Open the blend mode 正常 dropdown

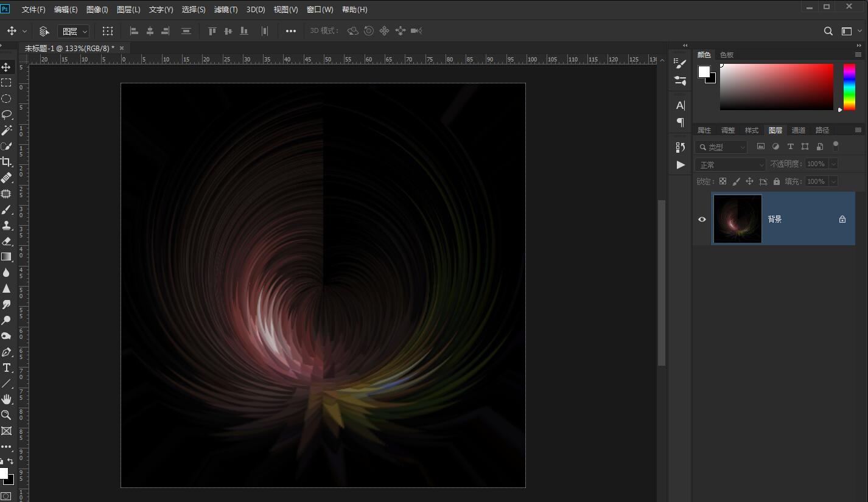pyautogui.click(x=730, y=164)
